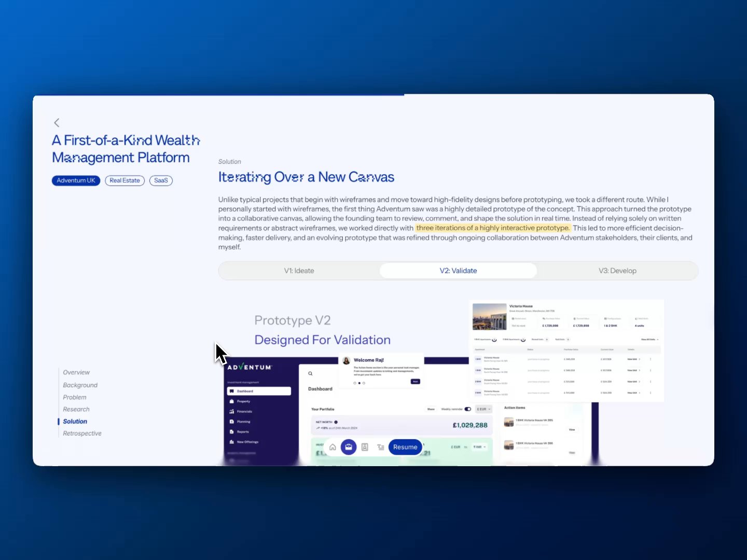Open the profile portrait icon in the floating nav bar
The image size is (747, 560).
tap(365, 447)
